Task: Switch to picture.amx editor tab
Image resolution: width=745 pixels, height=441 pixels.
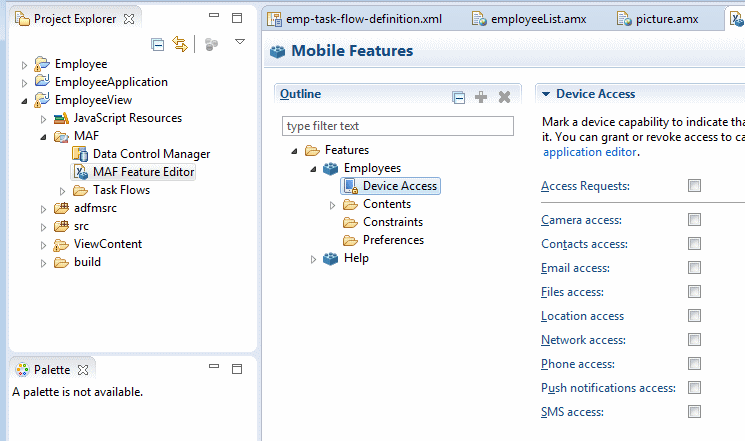Action: (x=658, y=19)
